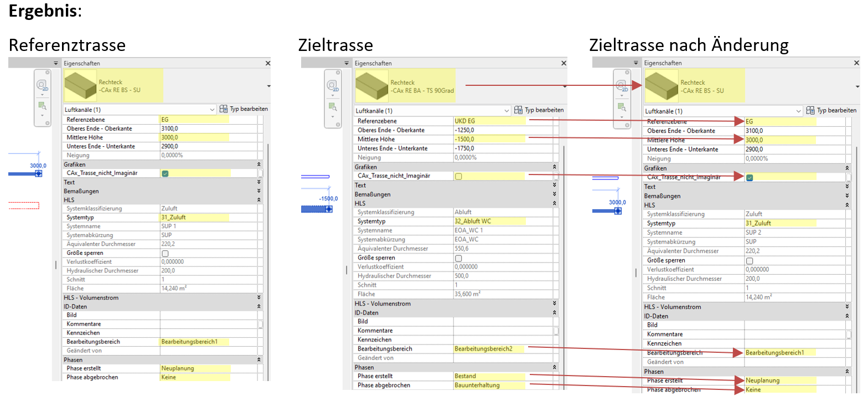Click the vertical scrollbar of Zieltrasse properties list
868x406 pixels.
click(564, 222)
